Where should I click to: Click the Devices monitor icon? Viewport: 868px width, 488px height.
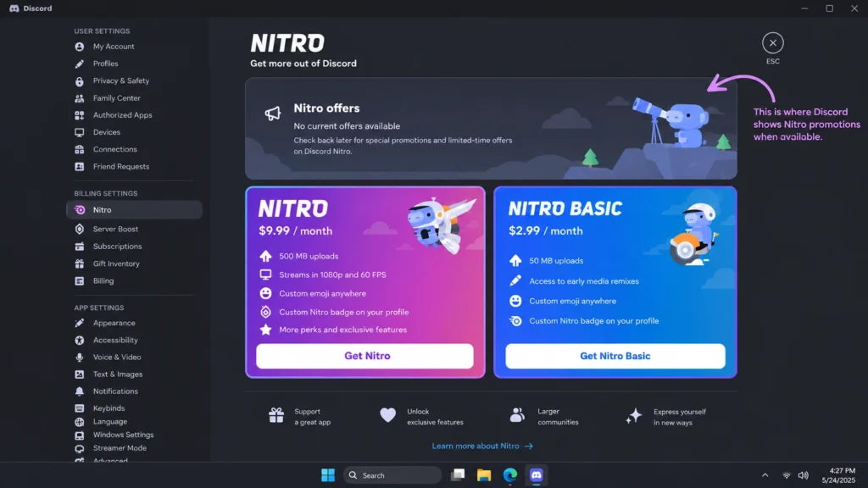[x=80, y=132]
